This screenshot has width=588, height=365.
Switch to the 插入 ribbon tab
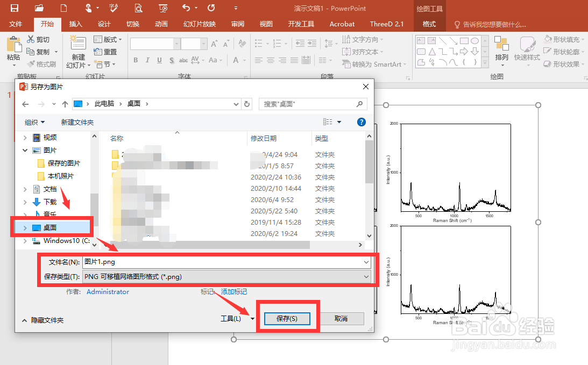75,24
